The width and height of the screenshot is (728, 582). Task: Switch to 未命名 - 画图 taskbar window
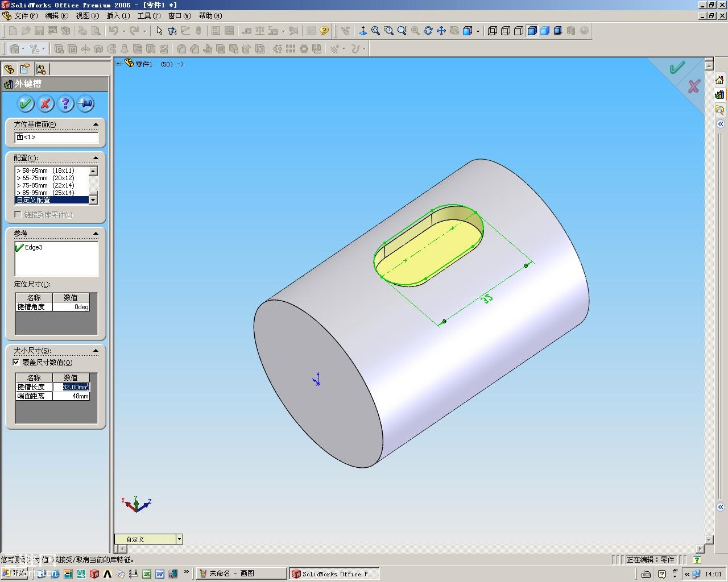click(x=242, y=573)
